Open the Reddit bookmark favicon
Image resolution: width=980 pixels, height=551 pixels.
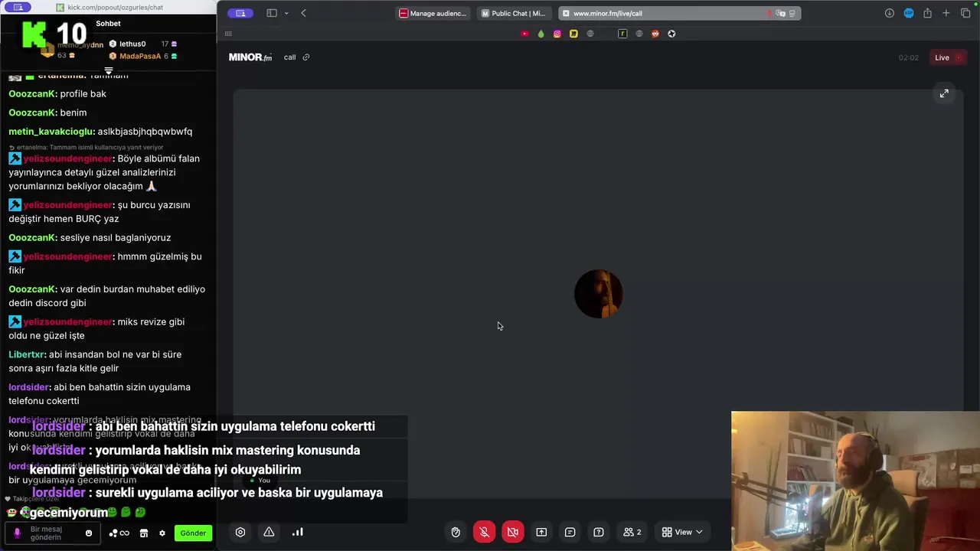pyautogui.click(x=655, y=34)
